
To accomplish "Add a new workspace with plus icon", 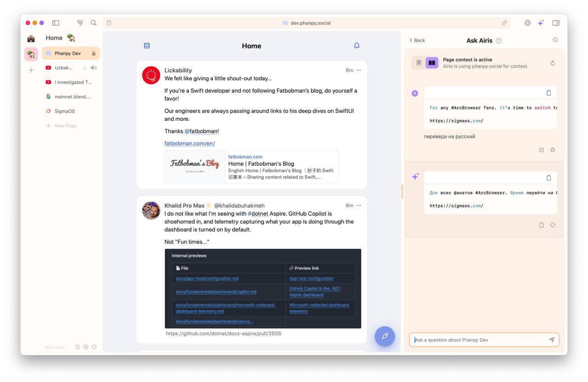I will [31, 70].
